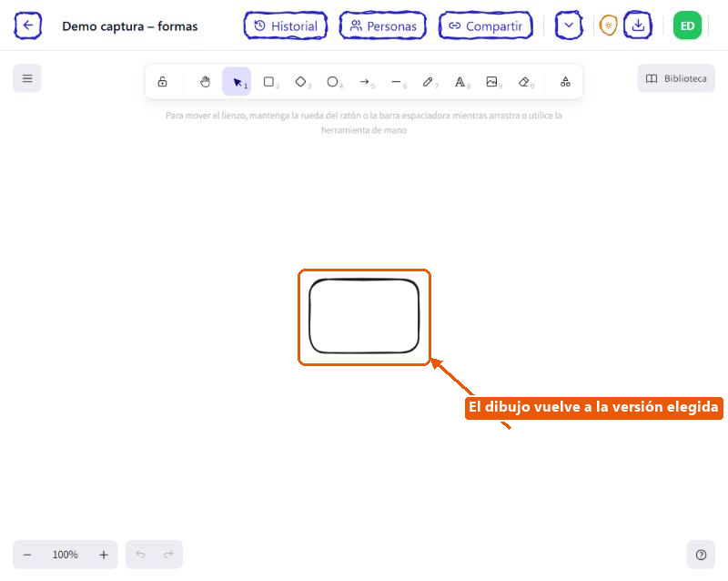Select the Arrow tool
This screenshot has width=728, height=581.
coord(365,82)
